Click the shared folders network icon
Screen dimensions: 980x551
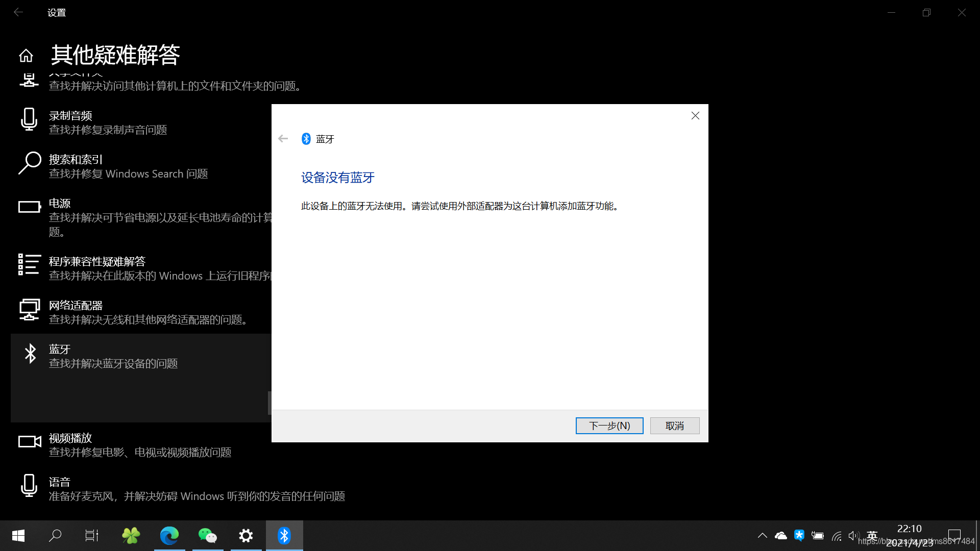point(29,81)
